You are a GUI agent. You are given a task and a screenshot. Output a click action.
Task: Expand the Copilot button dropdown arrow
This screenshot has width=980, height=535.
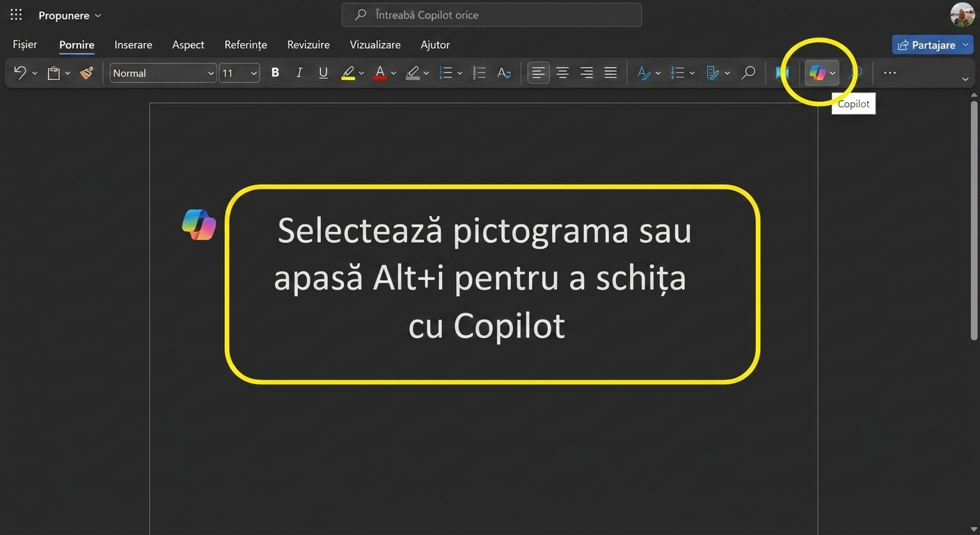832,73
